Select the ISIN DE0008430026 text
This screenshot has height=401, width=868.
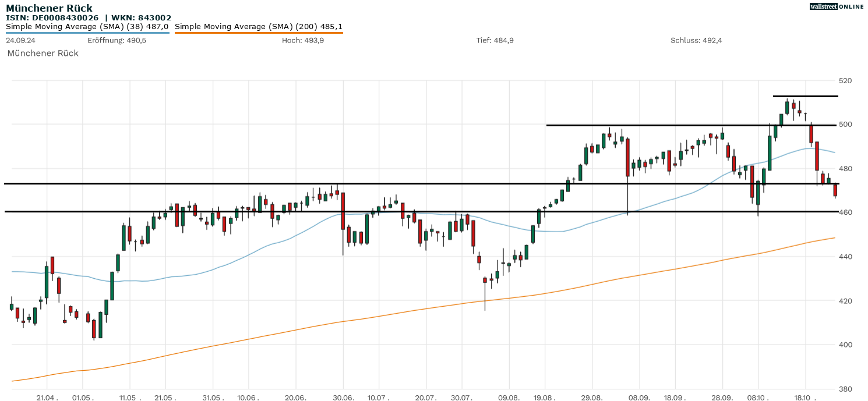(52, 17)
